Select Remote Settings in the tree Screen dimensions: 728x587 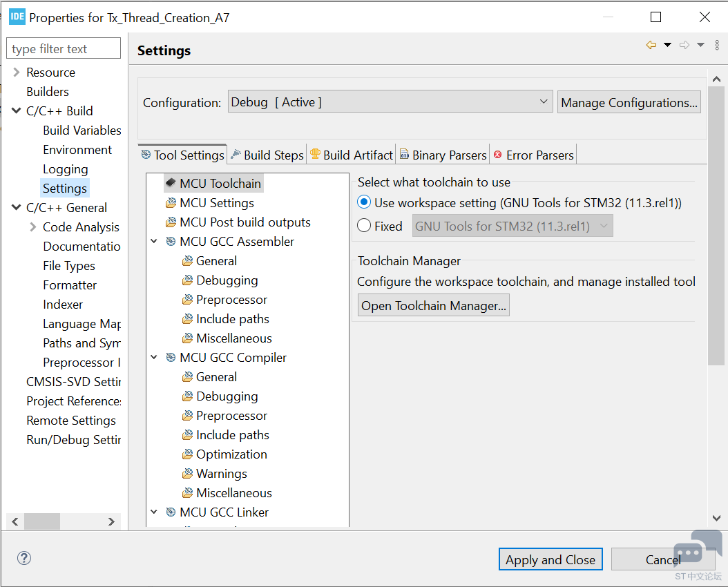point(71,421)
